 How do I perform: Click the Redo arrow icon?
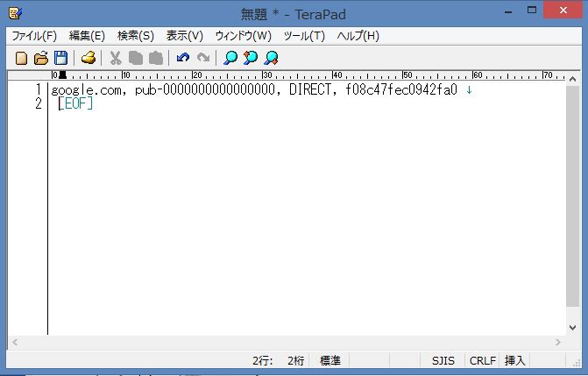point(203,58)
